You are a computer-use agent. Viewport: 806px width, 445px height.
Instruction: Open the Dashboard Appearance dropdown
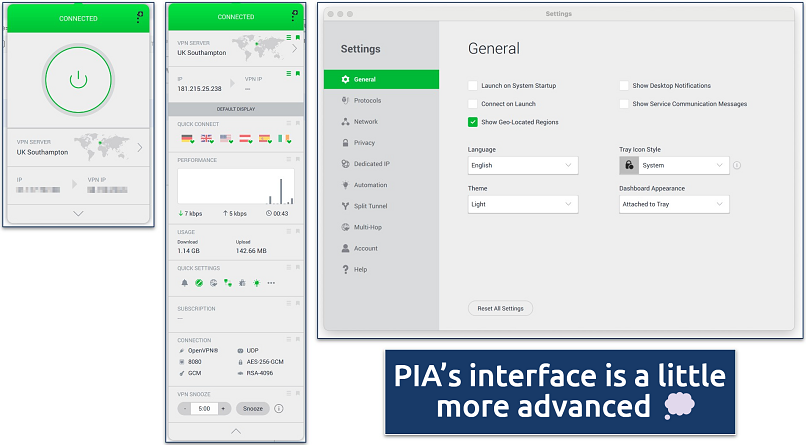(x=674, y=204)
